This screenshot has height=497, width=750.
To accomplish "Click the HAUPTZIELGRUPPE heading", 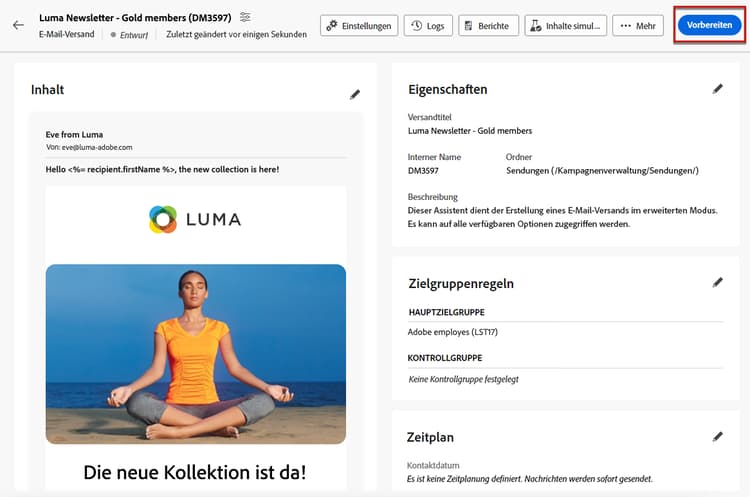I will pos(446,312).
